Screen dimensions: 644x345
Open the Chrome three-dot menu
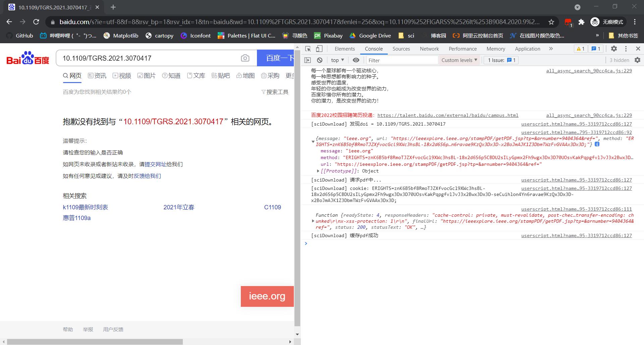pyautogui.click(x=635, y=22)
